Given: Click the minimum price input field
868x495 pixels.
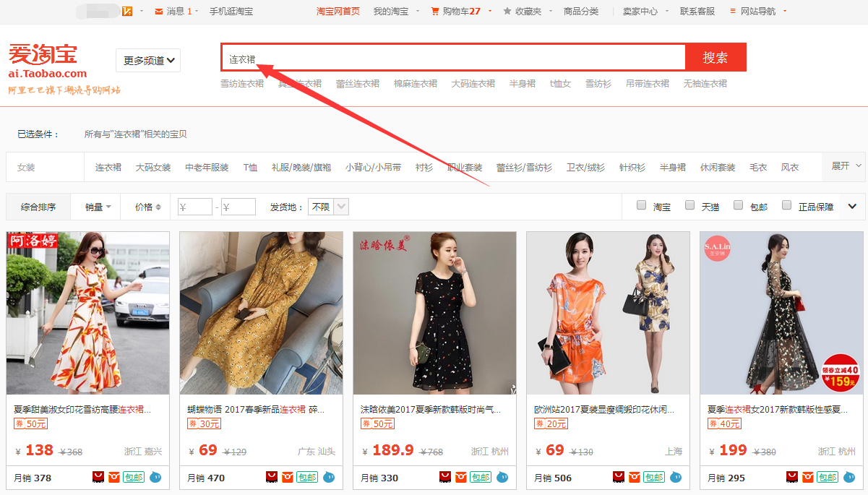Looking at the screenshot, I should tap(195, 207).
